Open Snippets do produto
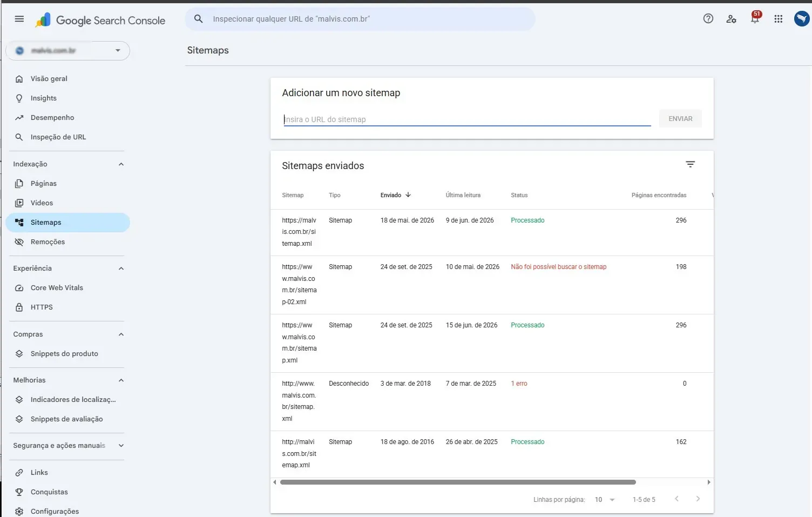The height and width of the screenshot is (517, 812). [67, 354]
